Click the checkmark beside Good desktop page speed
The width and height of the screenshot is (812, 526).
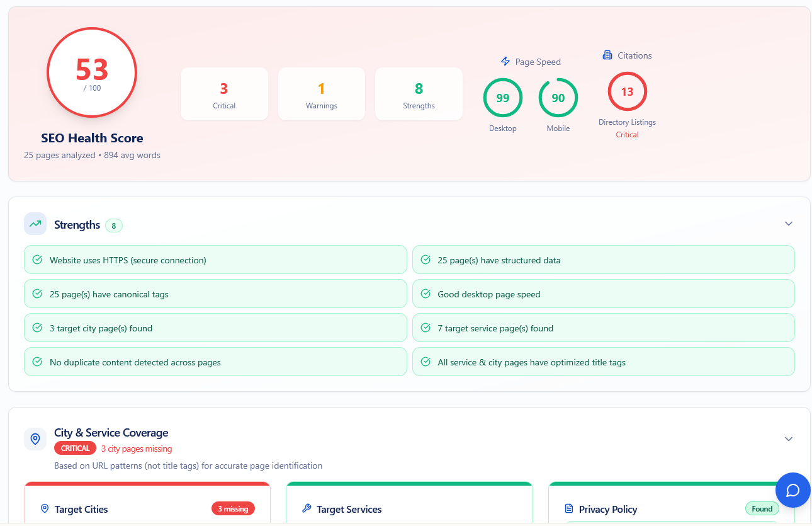(427, 294)
